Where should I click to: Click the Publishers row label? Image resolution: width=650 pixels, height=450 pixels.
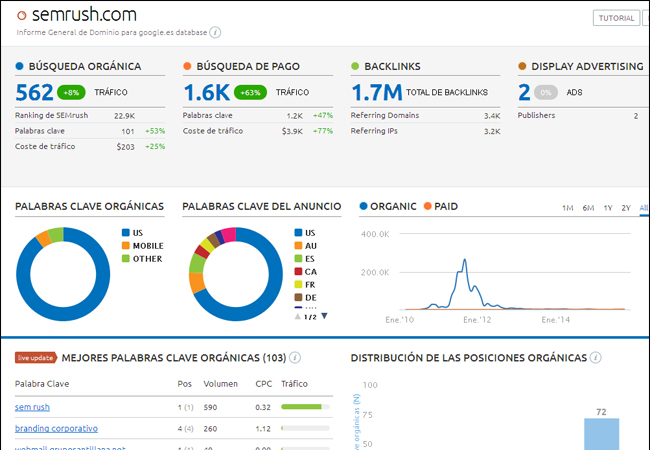coord(536,115)
